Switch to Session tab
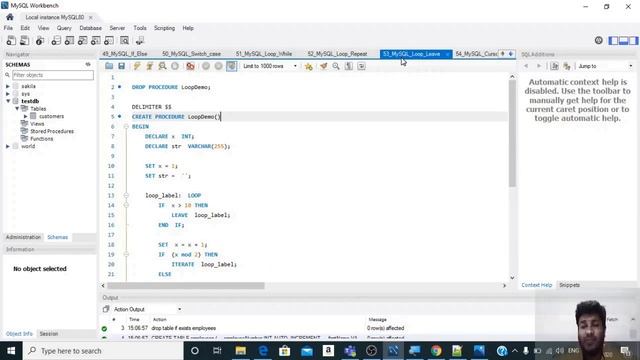The height and width of the screenshot is (360, 640). tap(49, 334)
